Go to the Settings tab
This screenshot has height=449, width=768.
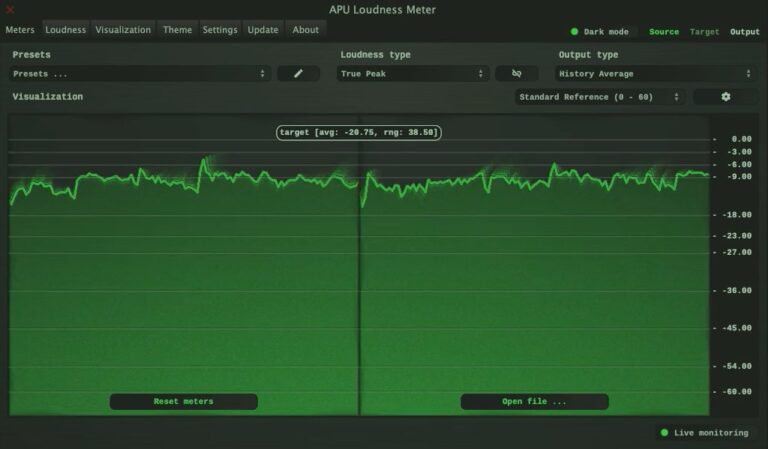tap(220, 30)
